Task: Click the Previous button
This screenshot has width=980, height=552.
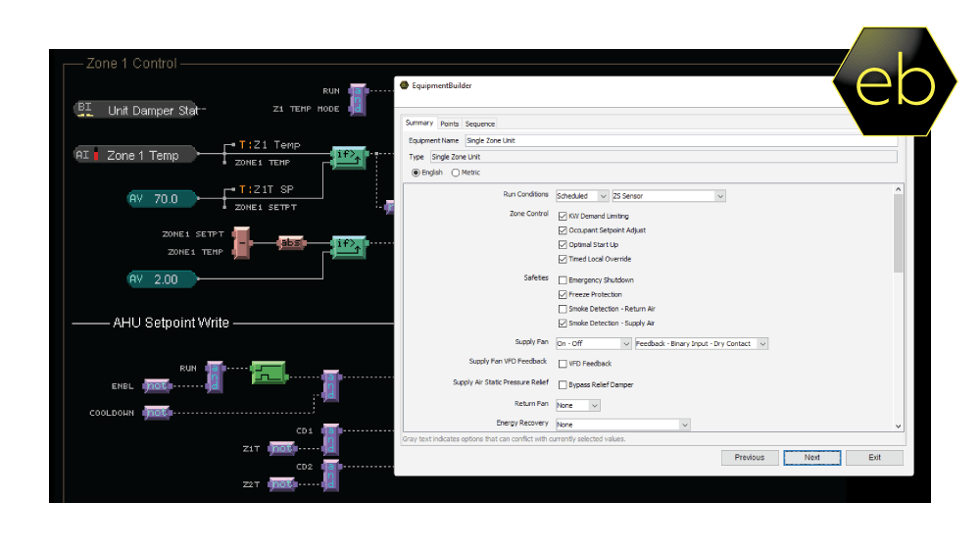Action: pyautogui.click(x=750, y=458)
